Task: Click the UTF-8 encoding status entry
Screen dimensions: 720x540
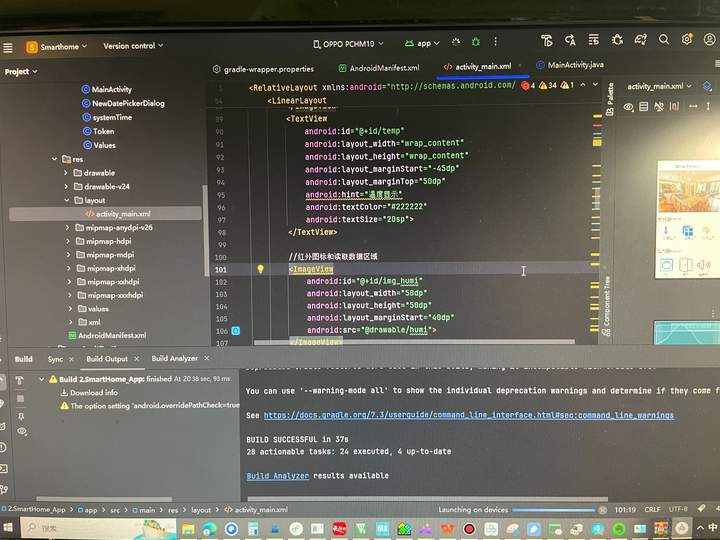Action: tap(678, 509)
